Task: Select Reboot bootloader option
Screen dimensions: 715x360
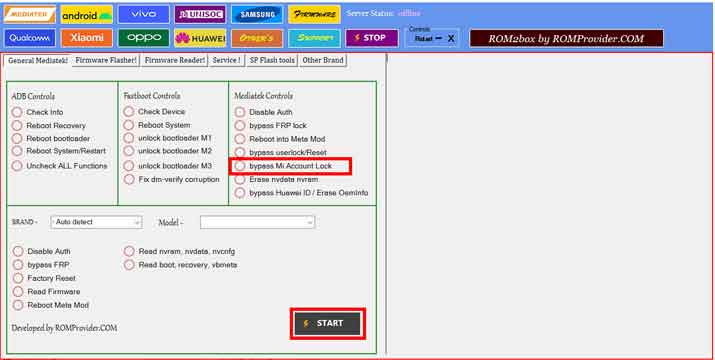Action: tap(52, 138)
